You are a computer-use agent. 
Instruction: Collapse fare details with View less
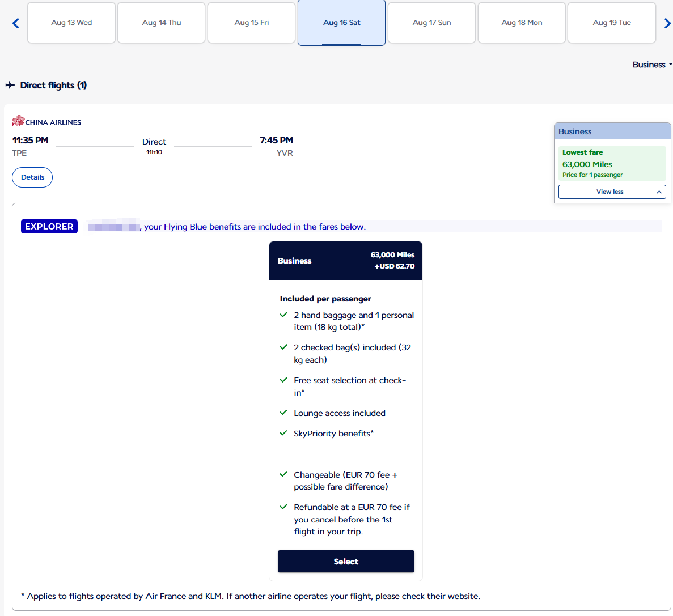[x=612, y=192]
